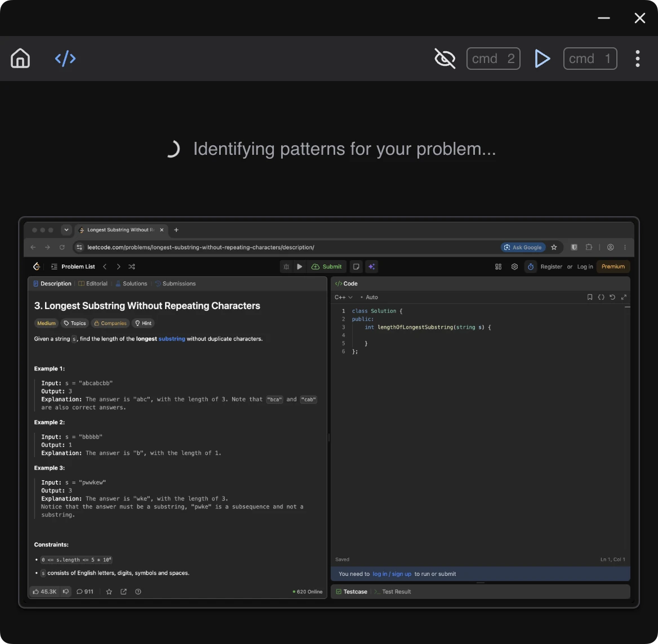Switch to the Description tab
This screenshot has height=644, width=658.
[x=52, y=284]
